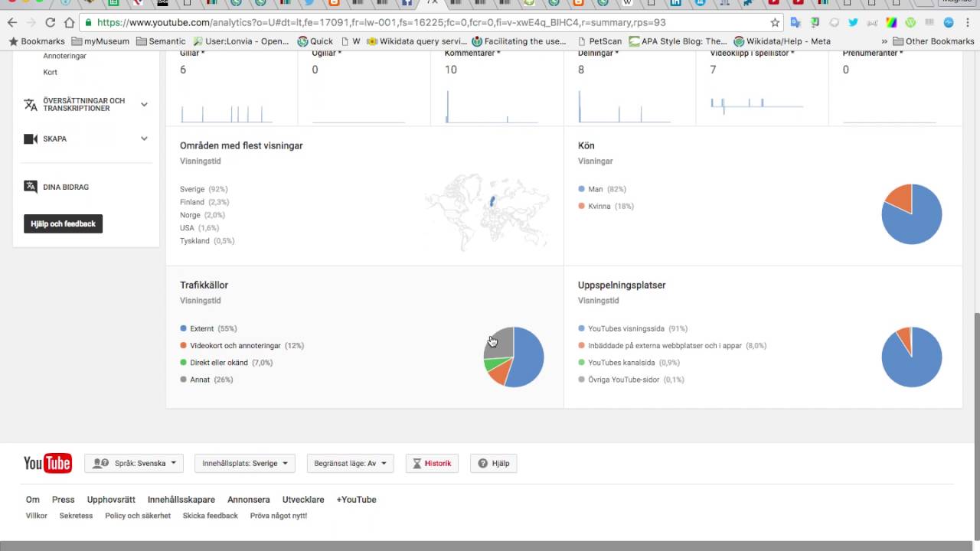Screen dimensions: 980x551
Task: Click the Man (82%) legend entry
Action: [x=602, y=189]
